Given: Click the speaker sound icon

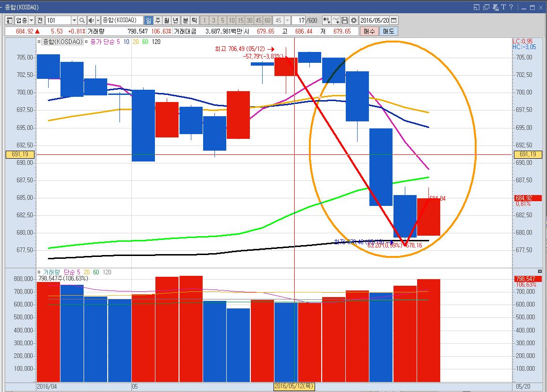Looking at the screenshot, I should click(x=91, y=20).
